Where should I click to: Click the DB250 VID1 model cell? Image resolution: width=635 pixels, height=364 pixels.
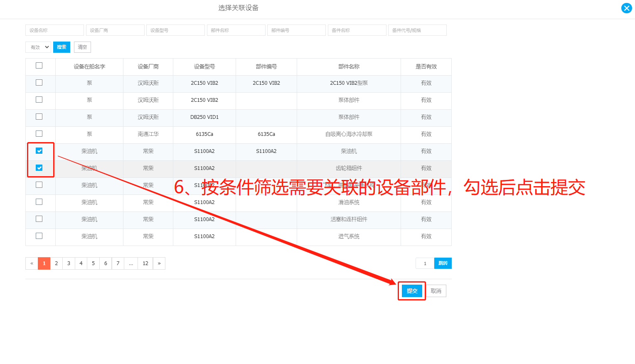[204, 117]
